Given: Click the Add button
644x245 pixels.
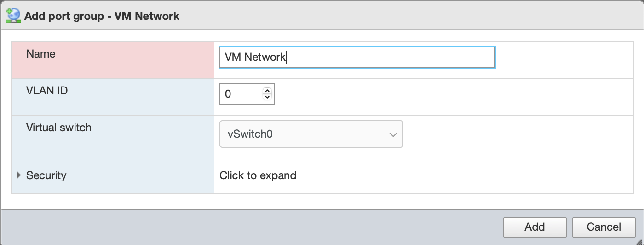Looking at the screenshot, I should coord(535,227).
